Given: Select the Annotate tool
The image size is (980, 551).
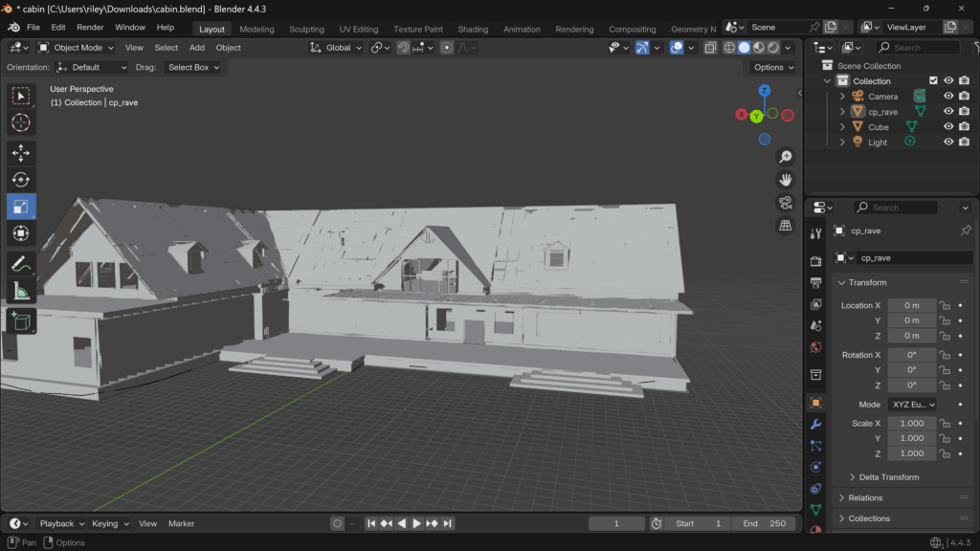Looking at the screenshot, I should coord(21,264).
